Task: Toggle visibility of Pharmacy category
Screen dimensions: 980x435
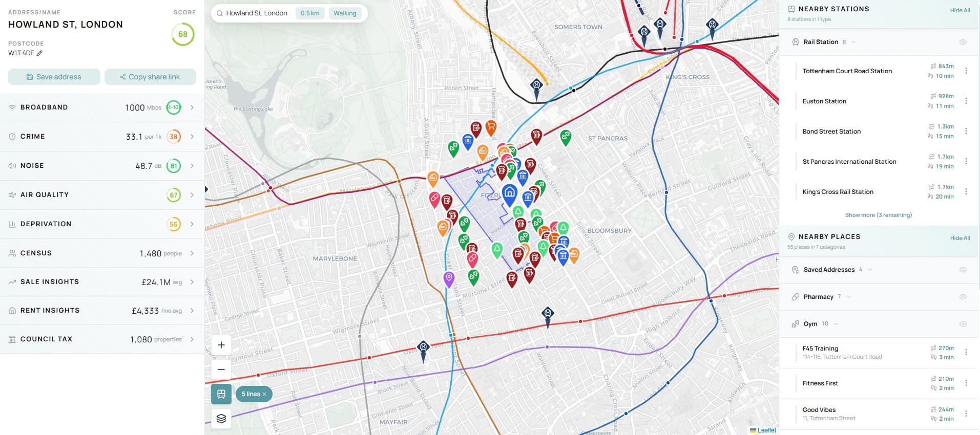Action: [x=963, y=297]
